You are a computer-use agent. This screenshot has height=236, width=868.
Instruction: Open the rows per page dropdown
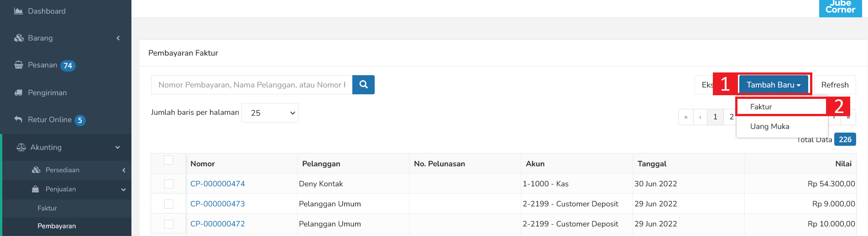point(270,113)
